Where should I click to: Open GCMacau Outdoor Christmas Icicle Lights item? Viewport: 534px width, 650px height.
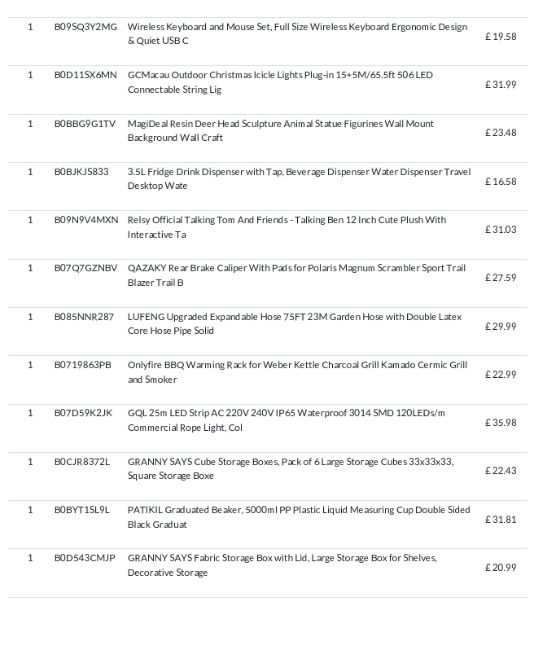(x=280, y=82)
